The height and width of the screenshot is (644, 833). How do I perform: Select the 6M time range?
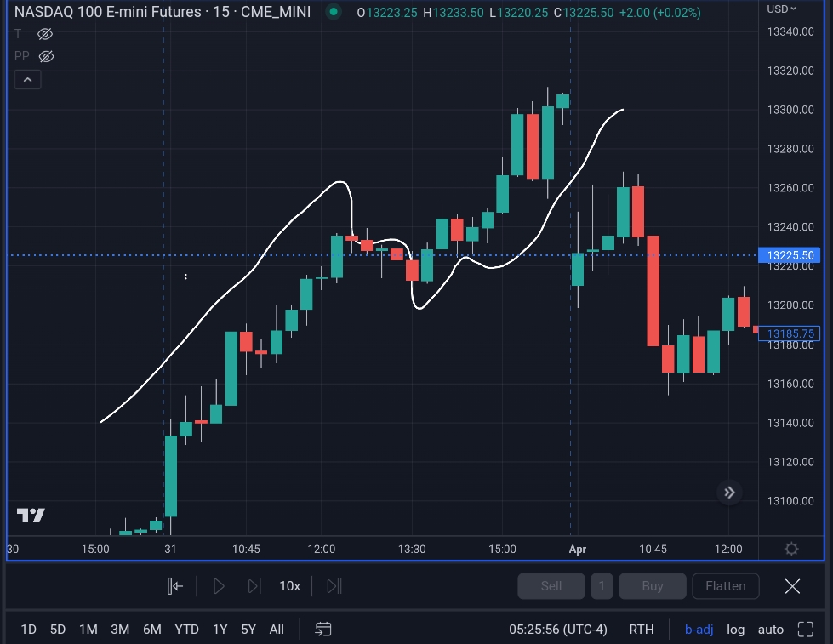pyautogui.click(x=152, y=630)
